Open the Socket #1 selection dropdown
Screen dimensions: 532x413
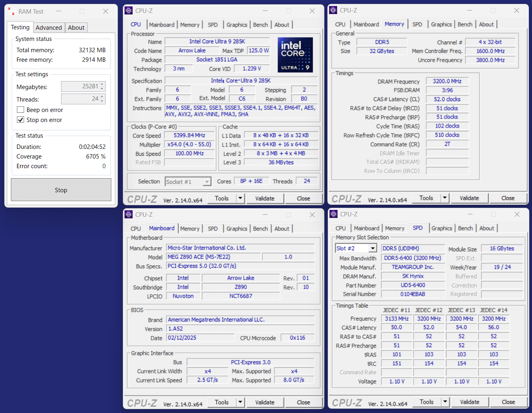tap(207, 182)
